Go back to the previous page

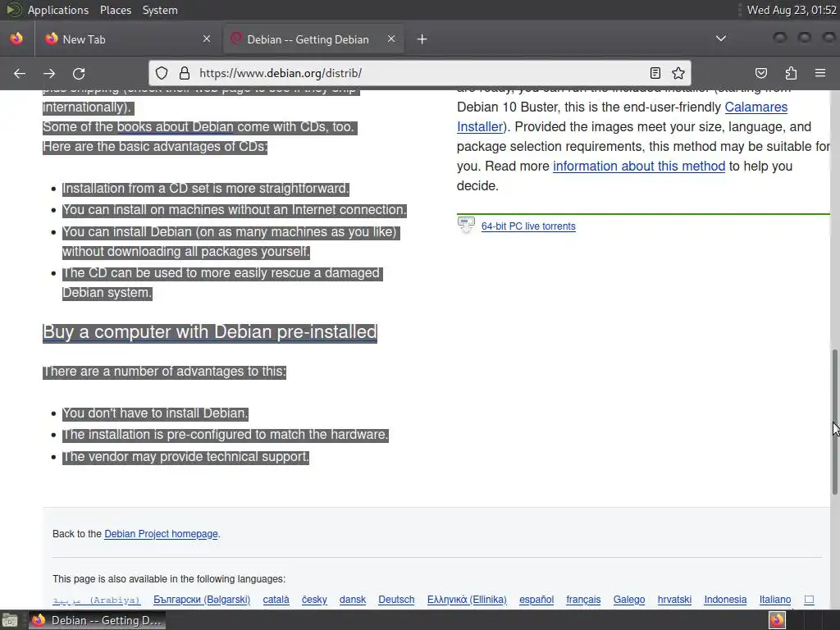[20, 73]
